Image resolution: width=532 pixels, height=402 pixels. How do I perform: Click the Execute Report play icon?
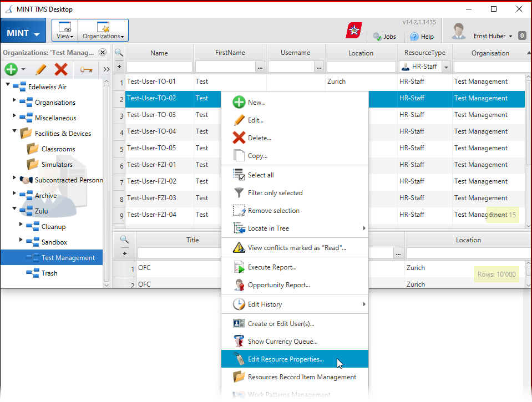(x=239, y=267)
